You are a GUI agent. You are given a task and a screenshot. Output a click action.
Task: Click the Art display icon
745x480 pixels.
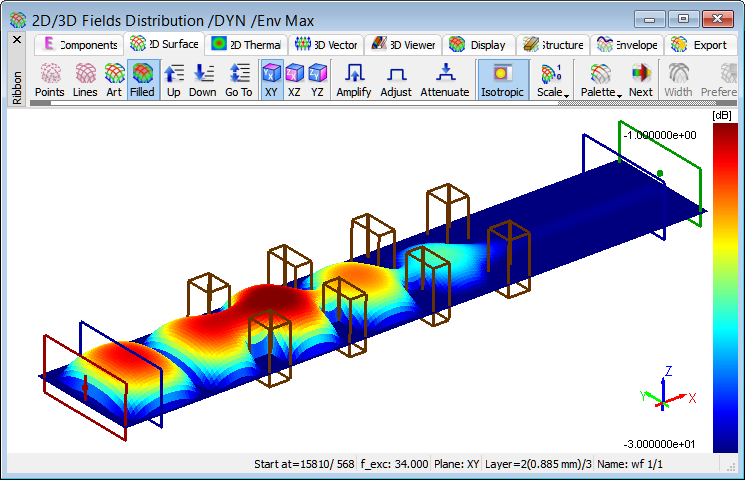[114, 80]
